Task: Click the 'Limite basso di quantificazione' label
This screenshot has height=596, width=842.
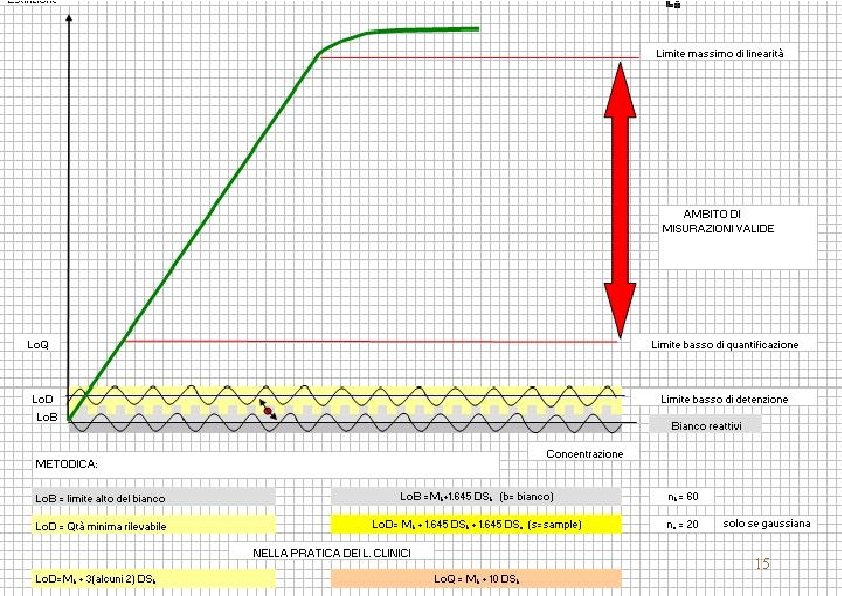Action: [x=724, y=345]
